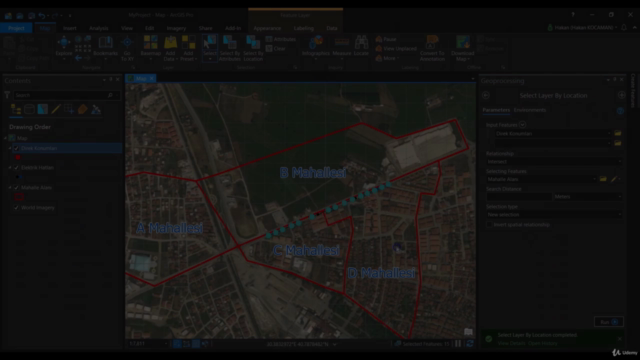This screenshot has height=360, width=640.
Task: Switch Contents to List By Labeling
Action: pos(82,109)
